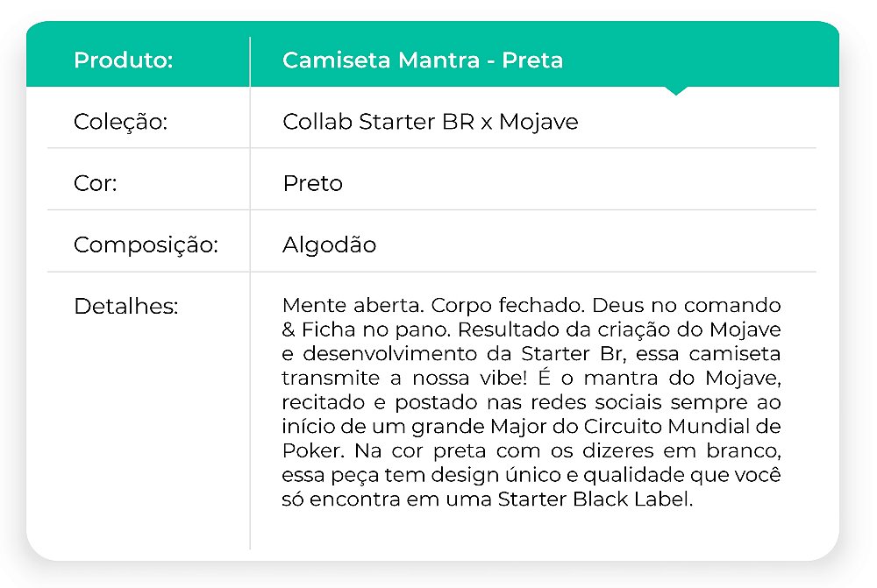The height and width of the screenshot is (588, 877).
Task: Select the "Preto" color value
Action: tap(312, 183)
